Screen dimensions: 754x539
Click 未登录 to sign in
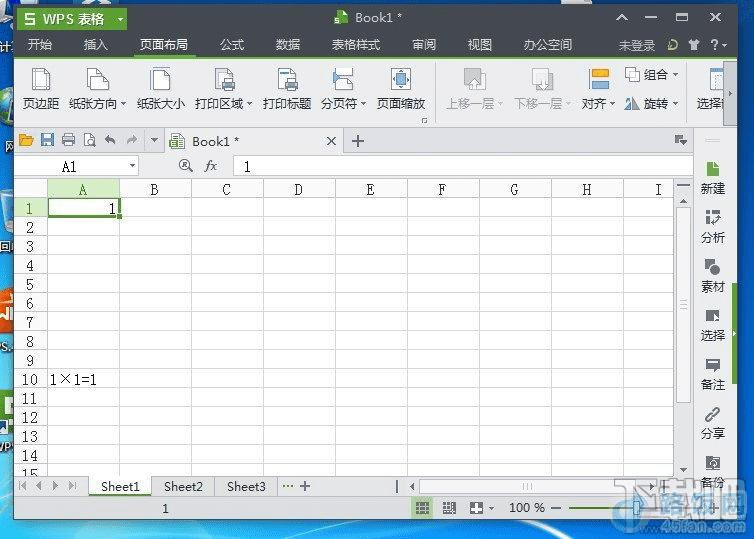pos(637,46)
